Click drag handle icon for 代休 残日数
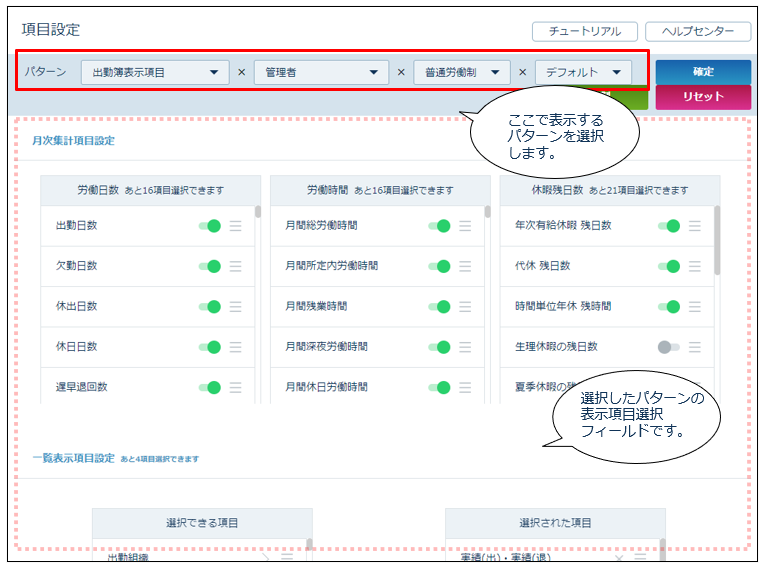This screenshot has height=569, width=766. 695,266
